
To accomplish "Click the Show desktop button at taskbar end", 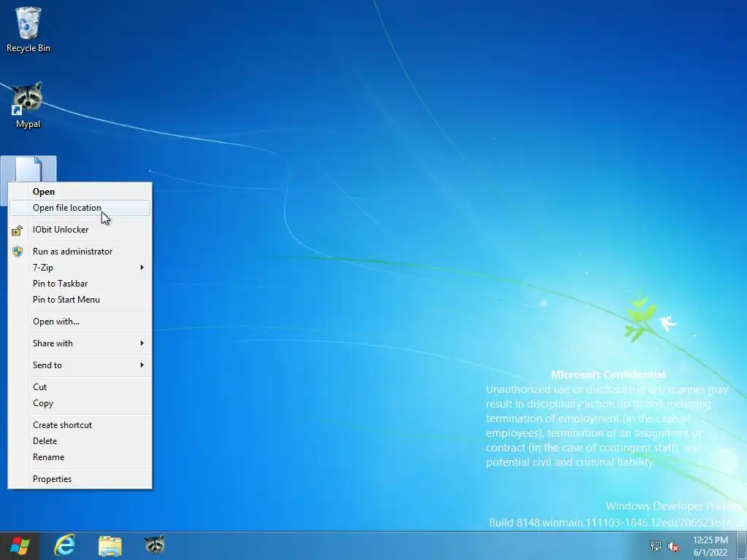I will pos(742,545).
